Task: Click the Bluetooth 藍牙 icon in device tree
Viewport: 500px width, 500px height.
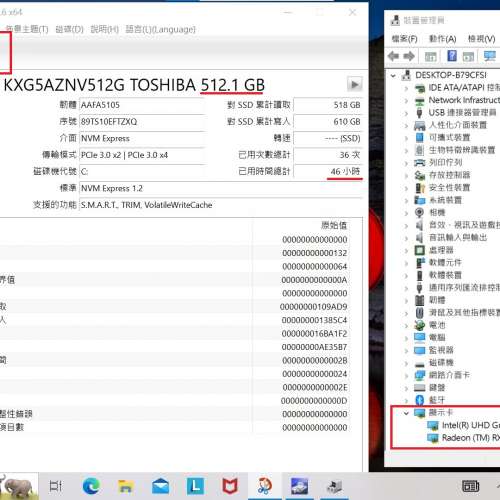Action: tap(420, 400)
